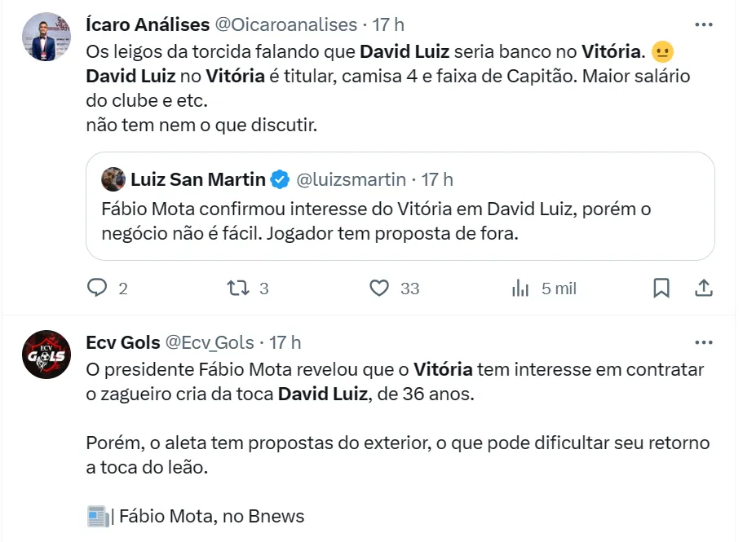Click the Ícaro Análises display name

[x=147, y=25]
